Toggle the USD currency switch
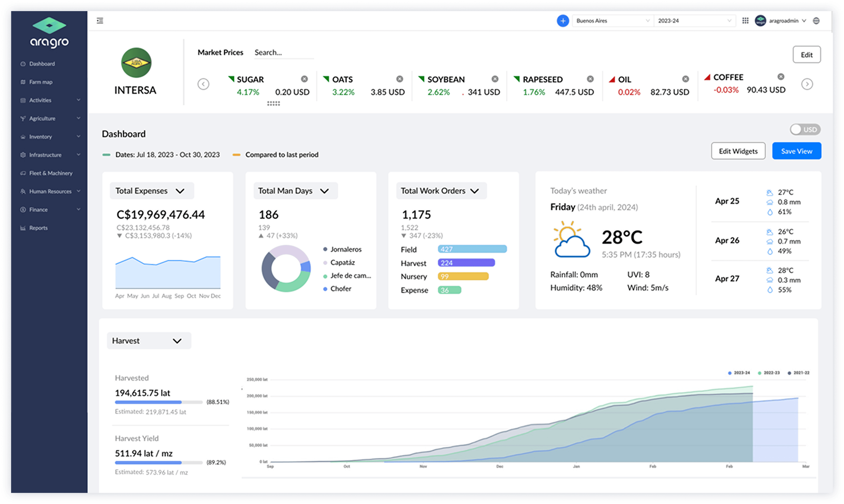 coord(805,129)
